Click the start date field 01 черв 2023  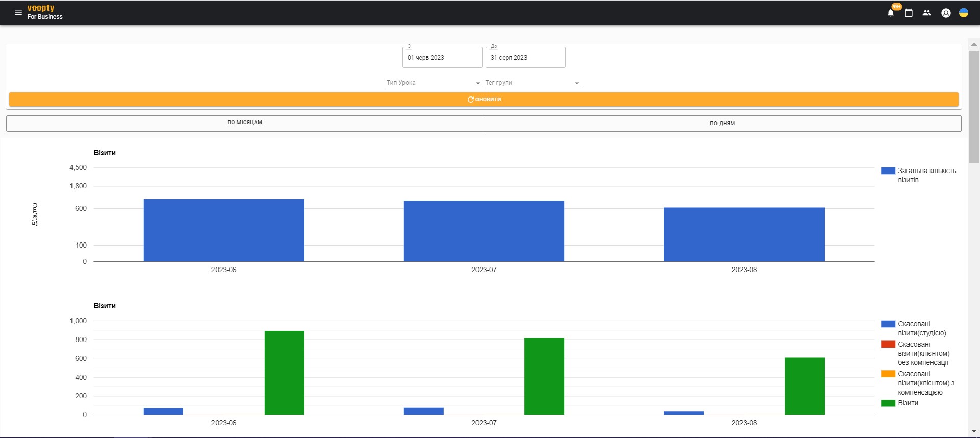coord(442,58)
